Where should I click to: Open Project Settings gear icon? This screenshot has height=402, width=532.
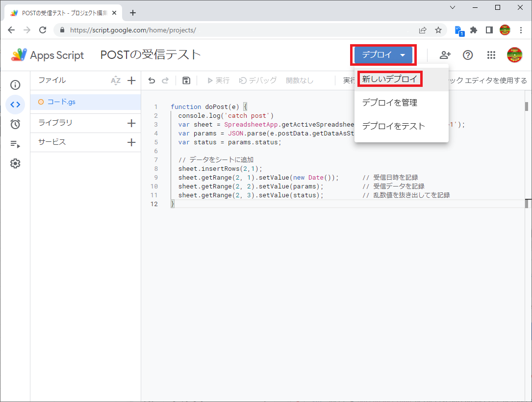coord(15,163)
